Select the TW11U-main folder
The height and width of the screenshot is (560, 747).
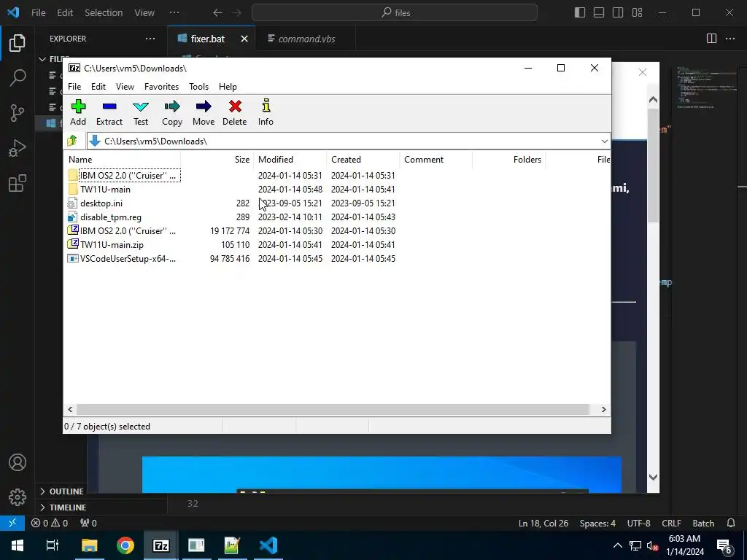click(105, 190)
